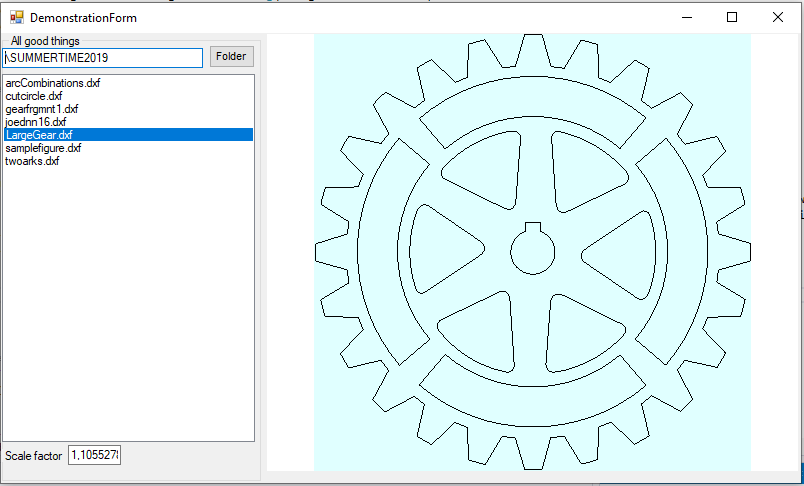Click the Folder button
Screen dimensions: 804x486
pyautogui.click(x=232, y=56)
